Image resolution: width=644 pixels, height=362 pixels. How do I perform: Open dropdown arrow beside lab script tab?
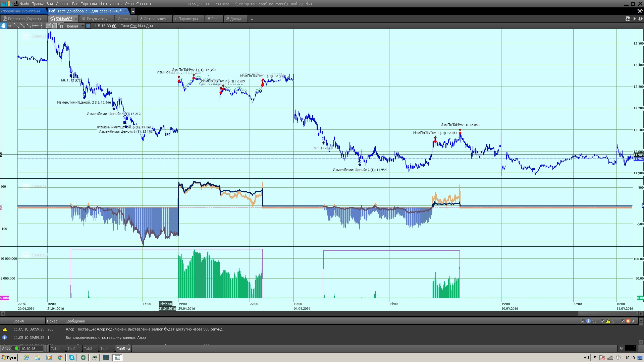(x=133, y=11)
